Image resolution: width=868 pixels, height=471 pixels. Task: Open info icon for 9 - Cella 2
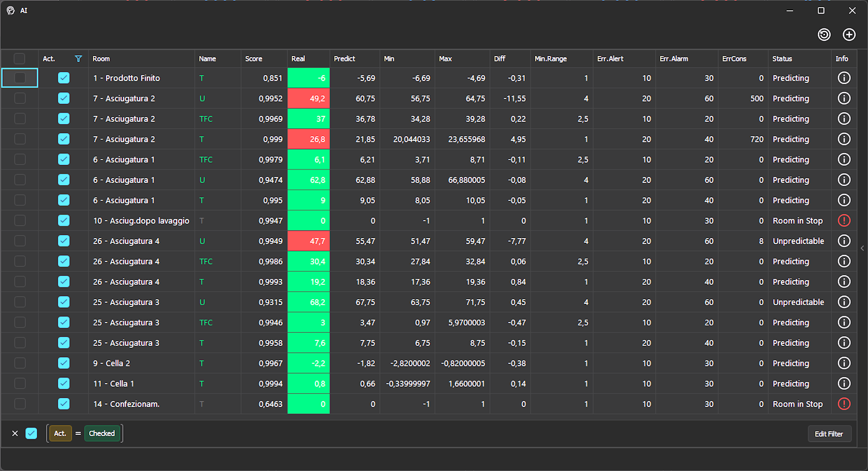[844, 363]
